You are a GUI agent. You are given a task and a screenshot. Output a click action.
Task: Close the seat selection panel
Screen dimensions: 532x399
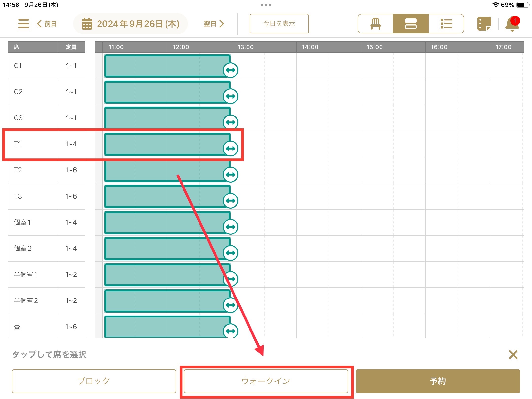513,355
